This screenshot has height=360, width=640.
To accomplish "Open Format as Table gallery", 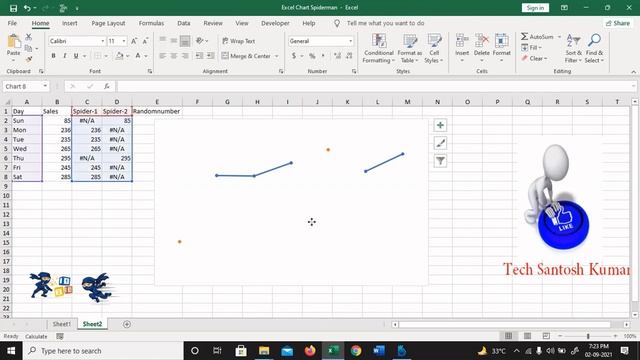I will (x=410, y=49).
